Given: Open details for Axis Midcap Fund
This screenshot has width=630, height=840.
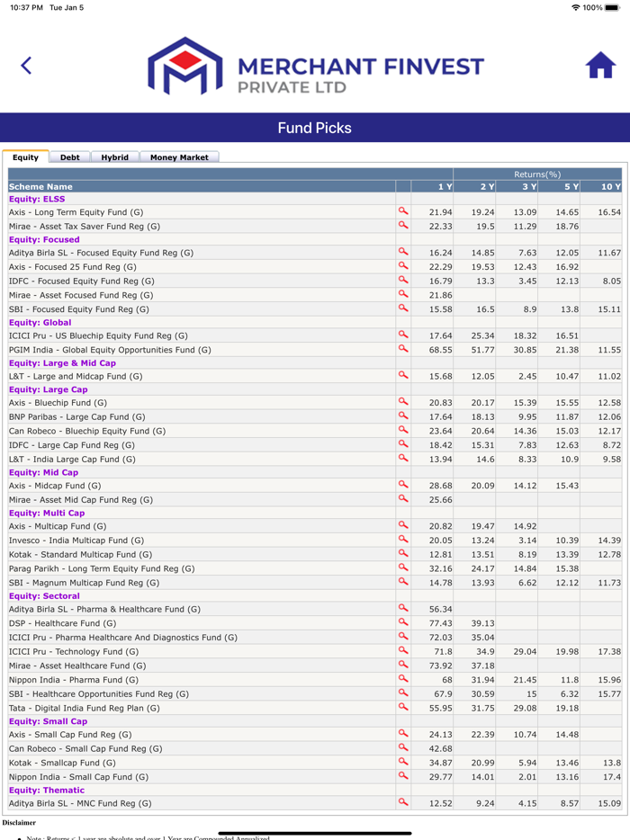Looking at the screenshot, I should pos(403,484).
